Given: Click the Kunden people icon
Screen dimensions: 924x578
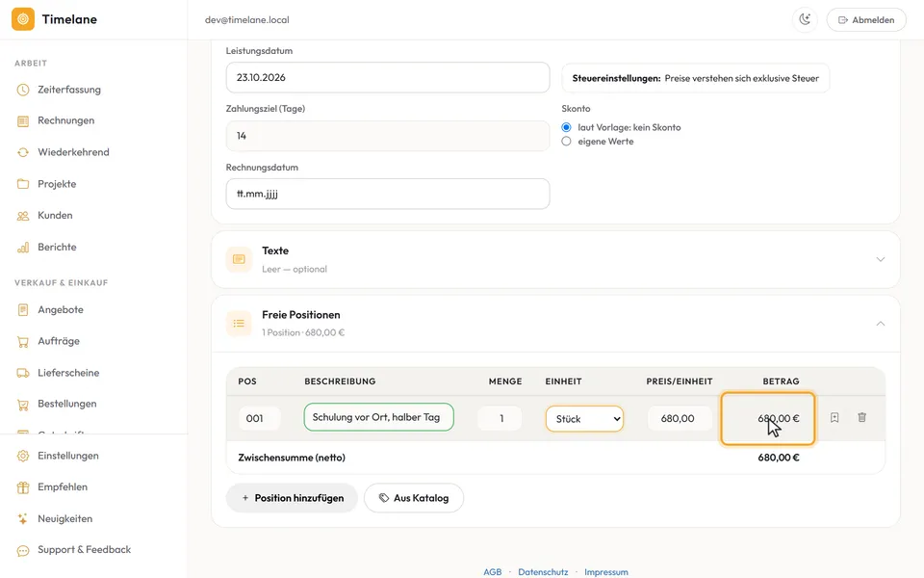Looking at the screenshot, I should point(23,215).
